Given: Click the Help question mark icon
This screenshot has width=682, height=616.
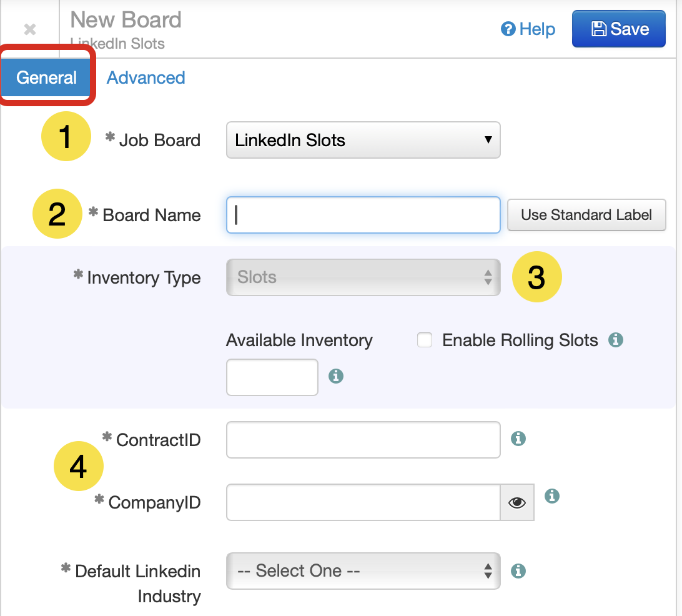Looking at the screenshot, I should (508, 29).
